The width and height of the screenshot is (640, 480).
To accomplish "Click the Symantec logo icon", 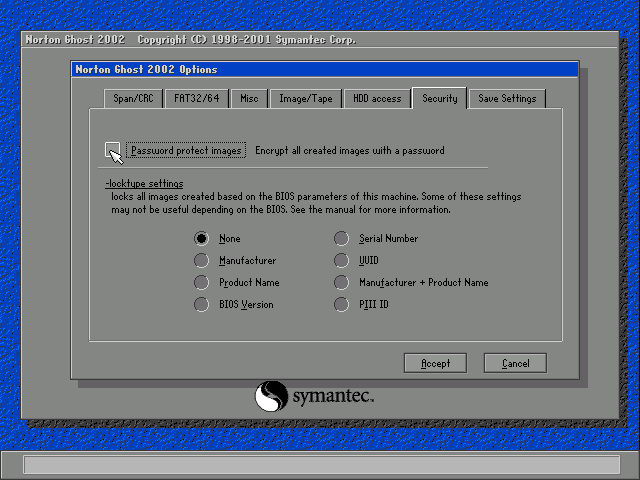I will (271, 396).
